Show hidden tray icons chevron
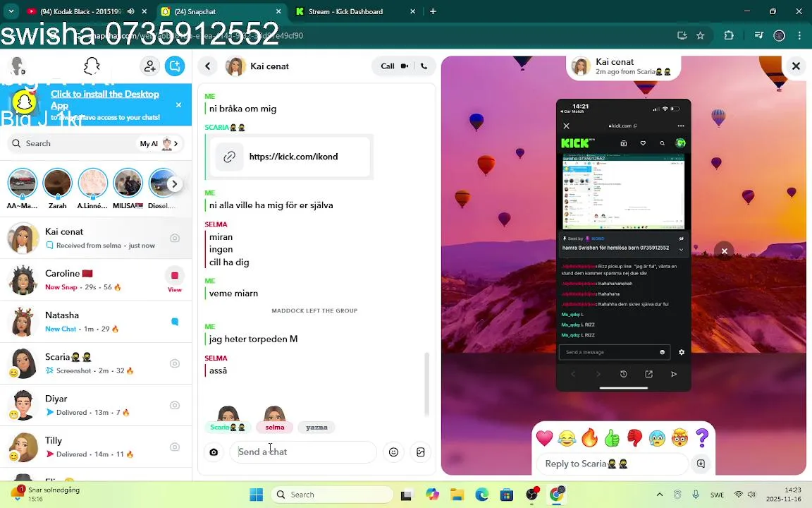 coord(659,495)
